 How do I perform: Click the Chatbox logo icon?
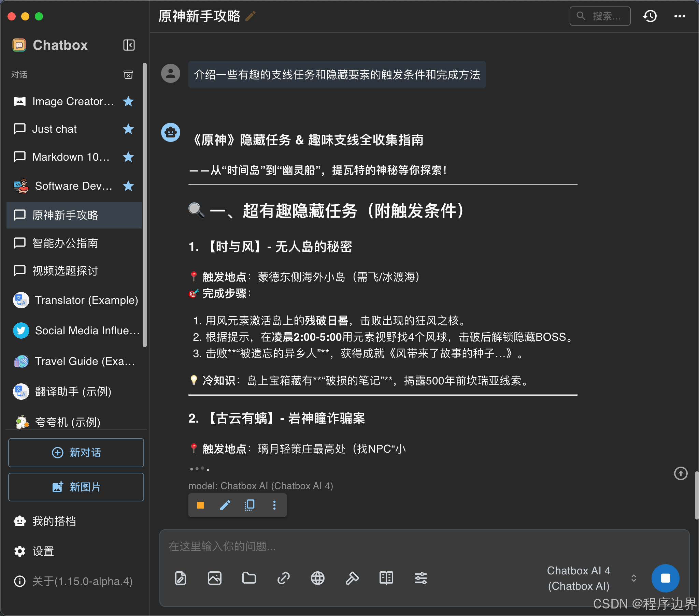19,45
